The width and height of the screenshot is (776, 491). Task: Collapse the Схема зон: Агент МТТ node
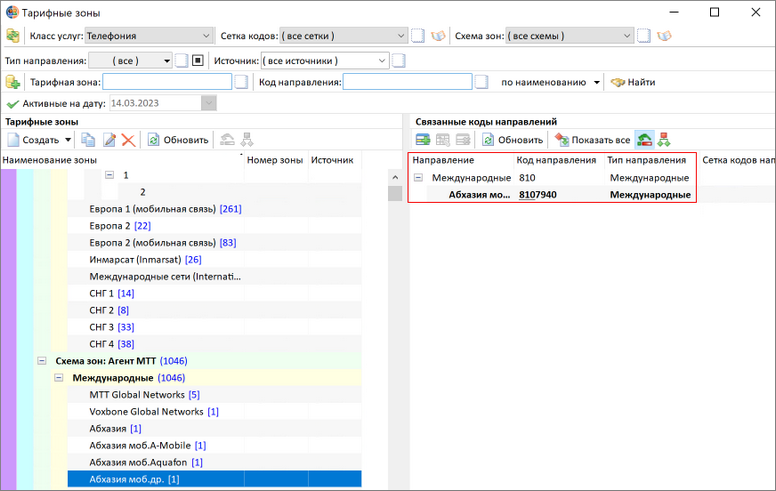[x=42, y=361]
